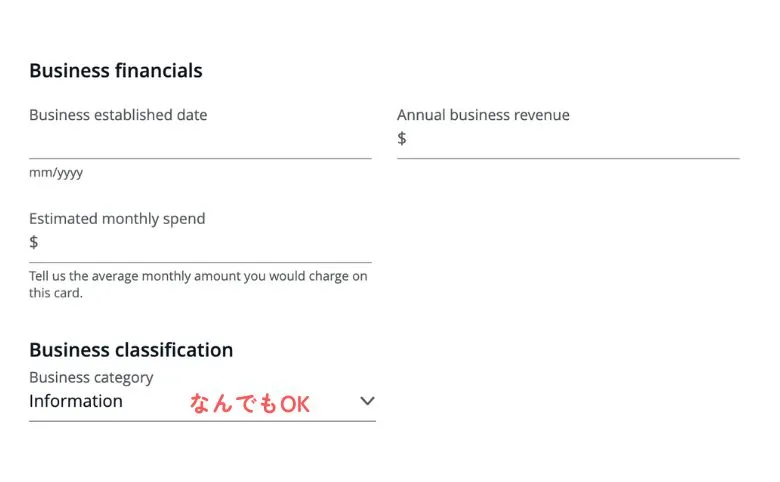This screenshot has width=780, height=482.
Task: Click the 'Business classification' section heading
Action: 131,350
